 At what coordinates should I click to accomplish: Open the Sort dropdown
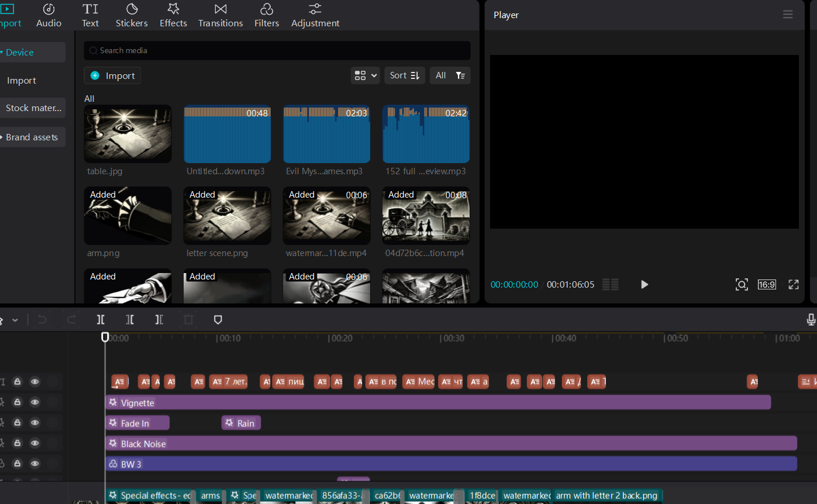click(405, 75)
